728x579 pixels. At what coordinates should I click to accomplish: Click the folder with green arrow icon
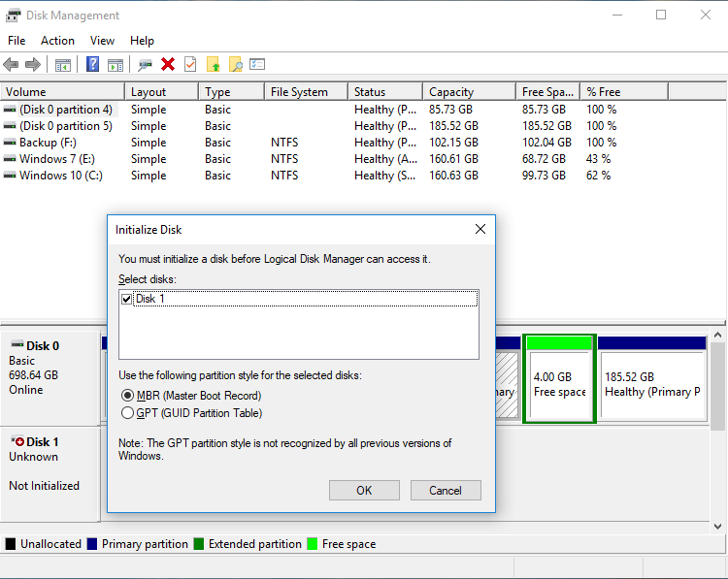(x=214, y=65)
